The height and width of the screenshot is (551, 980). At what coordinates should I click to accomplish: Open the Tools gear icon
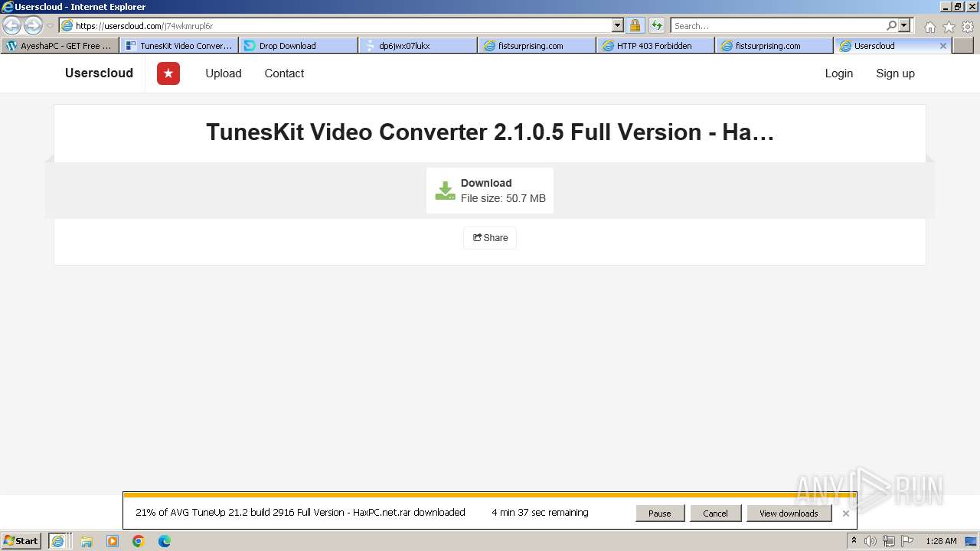click(x=968, y=27)
